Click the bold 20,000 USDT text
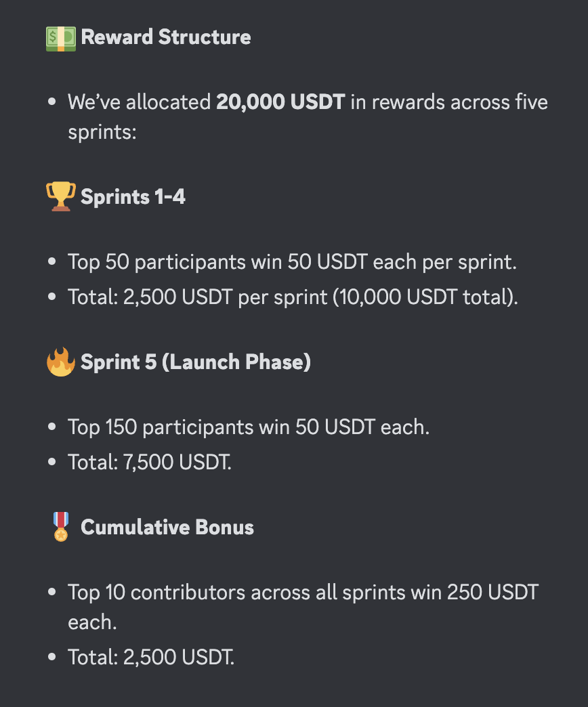This screenshot has width=588, height=707. click(x=280, y=102)
